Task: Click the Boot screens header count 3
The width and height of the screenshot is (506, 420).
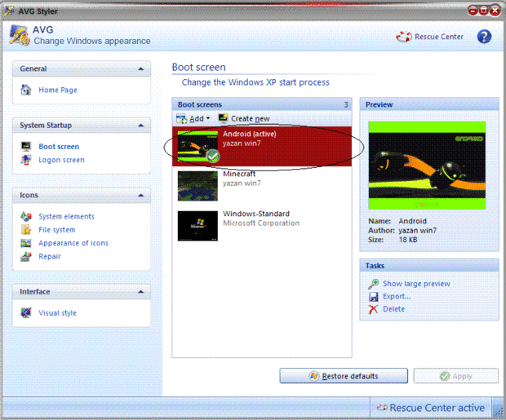Action: (x=346, y=104)
